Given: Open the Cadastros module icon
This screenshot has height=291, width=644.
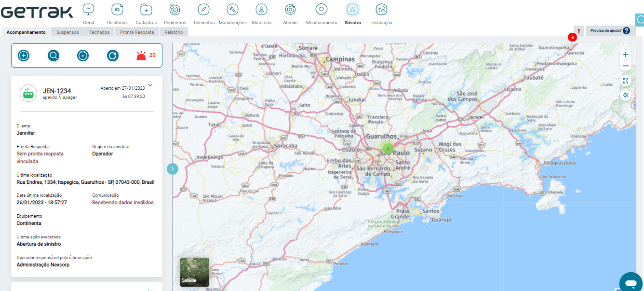Looking at the screenshot, I should [x=146, y=9].
